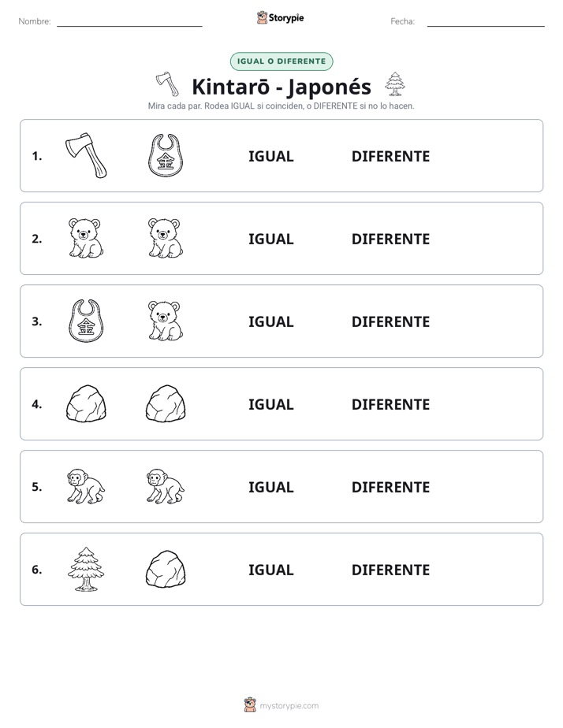Click the bib picture in row 3
The image size is (563, 728).
(x=86, y=321)
